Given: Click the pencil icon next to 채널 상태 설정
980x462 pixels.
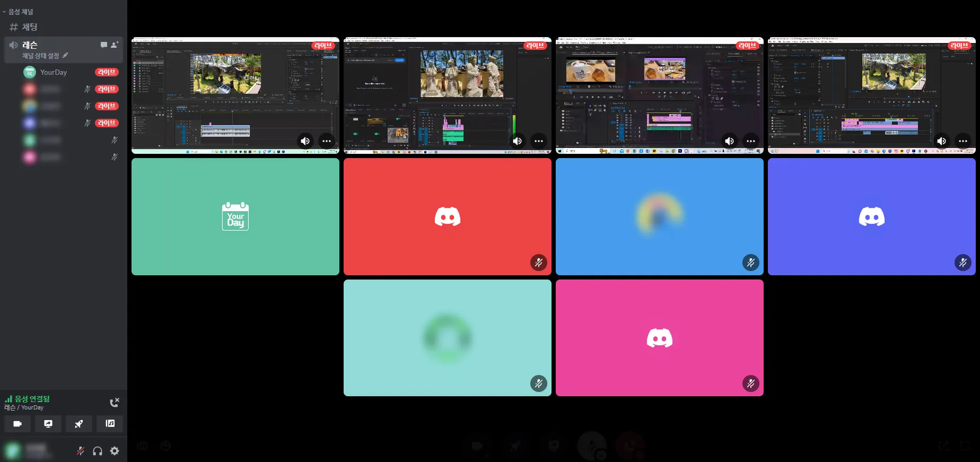Looking at the screenshot, I should (65, 55).
